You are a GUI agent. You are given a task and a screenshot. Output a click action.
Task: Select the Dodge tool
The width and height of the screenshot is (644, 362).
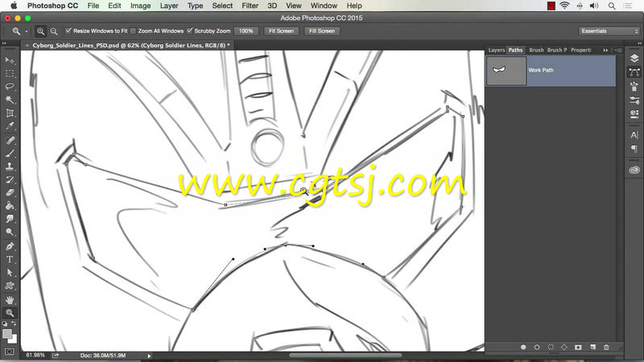[10, 232]
